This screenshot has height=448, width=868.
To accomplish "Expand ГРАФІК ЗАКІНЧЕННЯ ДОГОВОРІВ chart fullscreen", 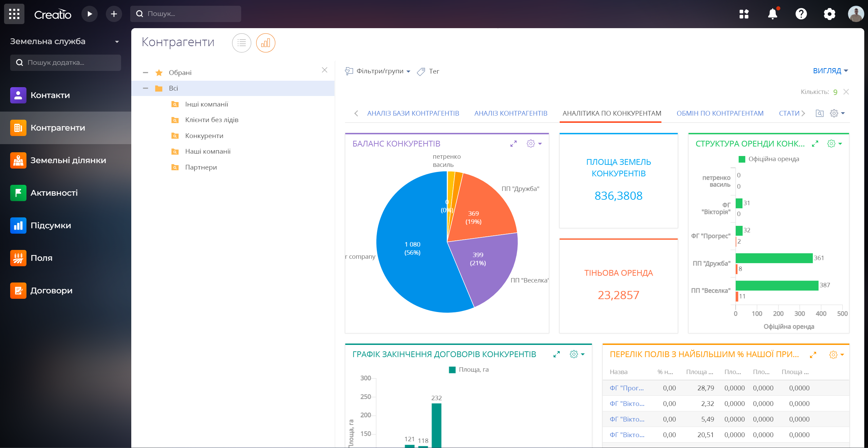I will [x=557, y=354].
